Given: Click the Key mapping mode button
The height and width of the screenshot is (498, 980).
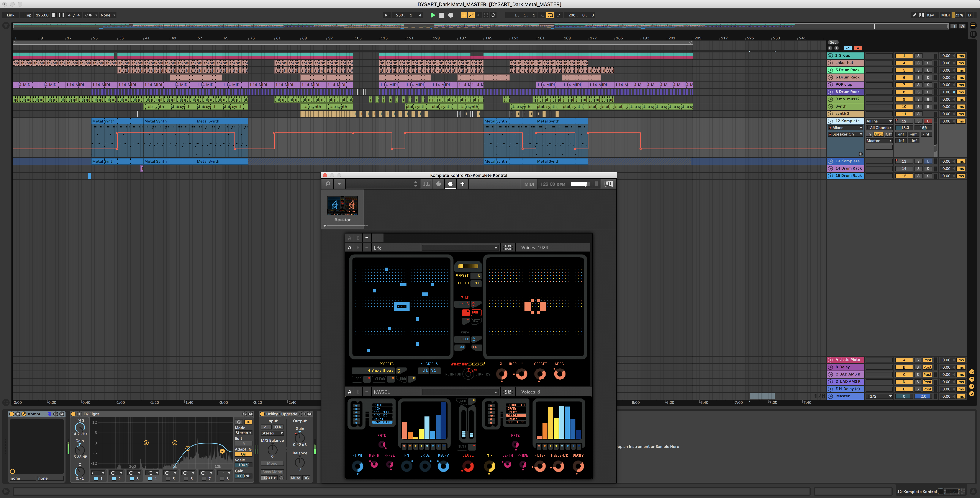Looking at the screenshot, I should coord(930,15).
